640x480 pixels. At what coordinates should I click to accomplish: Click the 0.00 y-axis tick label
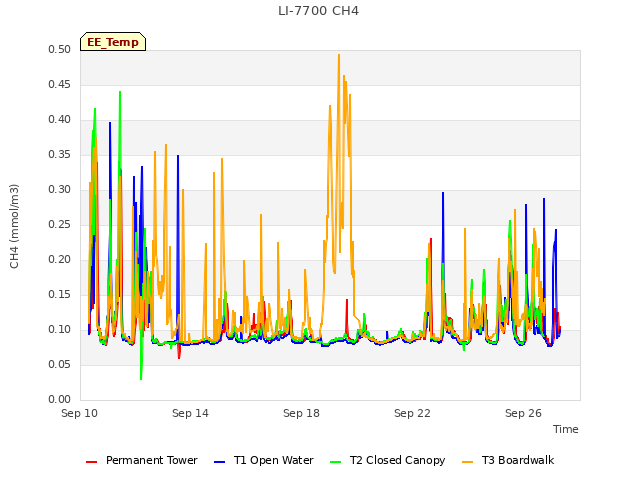pyautogui.click(x=59, y=399)
